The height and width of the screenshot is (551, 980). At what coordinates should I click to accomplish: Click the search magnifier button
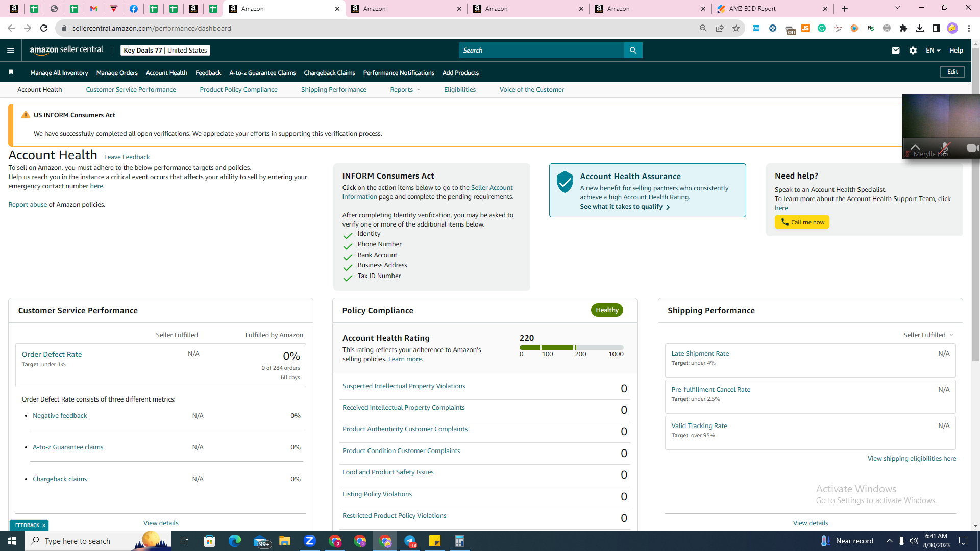pyautogui.click(x=633, y=51)
